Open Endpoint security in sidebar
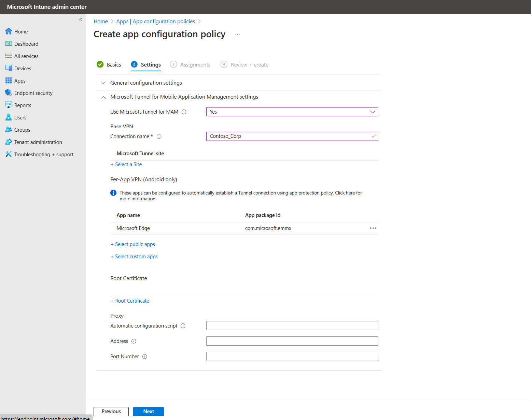The image size is (532, 420). (33, 93)
